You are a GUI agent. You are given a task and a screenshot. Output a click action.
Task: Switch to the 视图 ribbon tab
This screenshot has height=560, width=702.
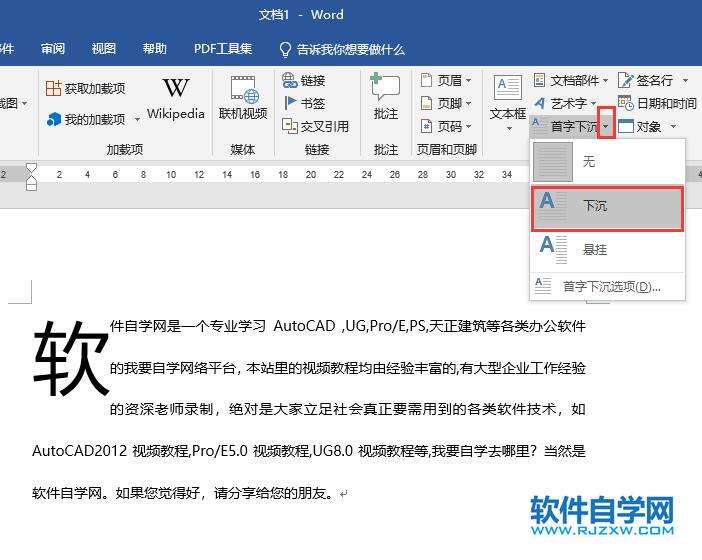[103, 48]
